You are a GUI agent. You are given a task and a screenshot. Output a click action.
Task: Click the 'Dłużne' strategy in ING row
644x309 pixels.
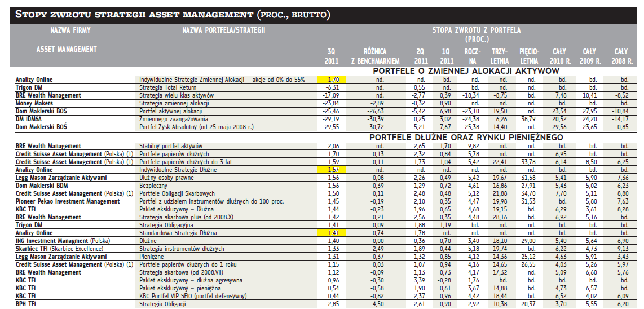tap(148, 240)
